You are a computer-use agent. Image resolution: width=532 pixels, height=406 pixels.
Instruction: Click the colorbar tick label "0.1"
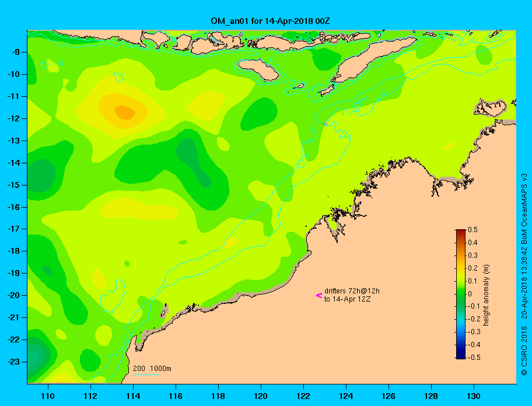[x=473, y=281]
